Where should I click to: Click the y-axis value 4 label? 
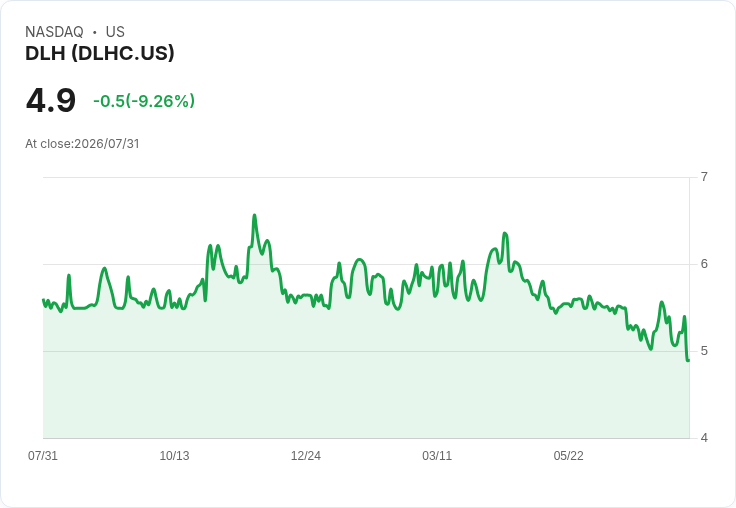(704, 438)
